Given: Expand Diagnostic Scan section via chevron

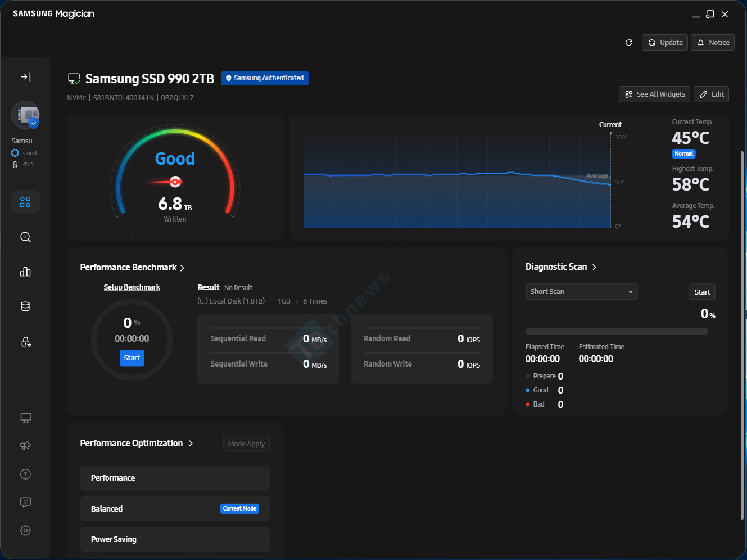Looking at the screenshot, I should click(594, 267).
